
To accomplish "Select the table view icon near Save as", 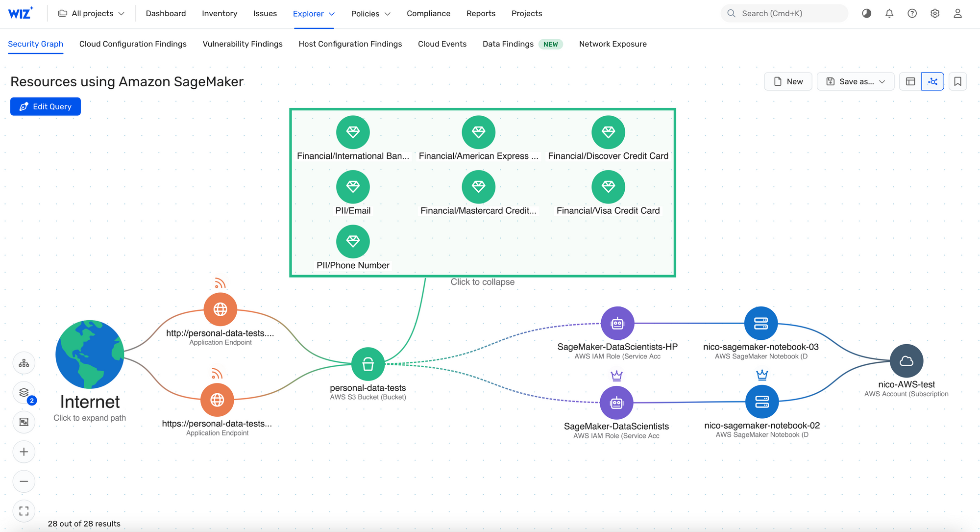I will click(909, 81).
